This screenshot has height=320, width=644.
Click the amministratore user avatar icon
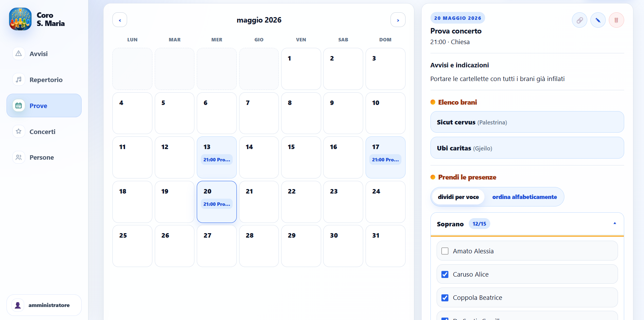(18, 305)
